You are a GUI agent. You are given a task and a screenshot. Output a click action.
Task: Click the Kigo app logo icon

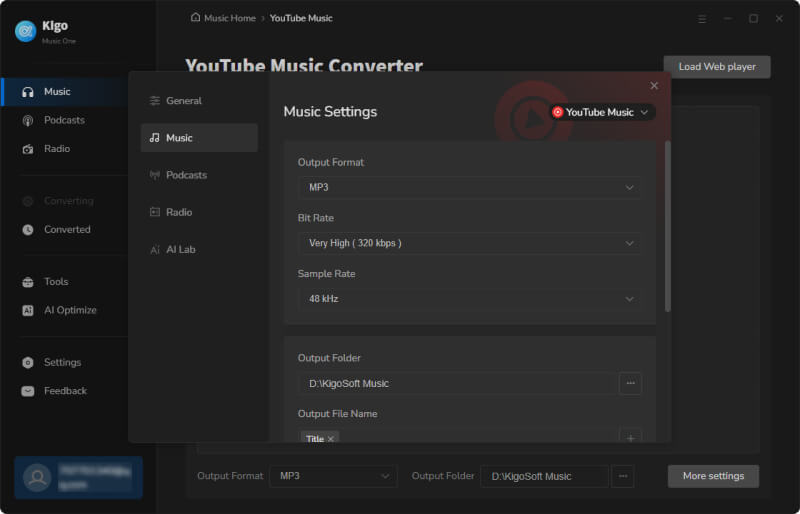point(26,31)
